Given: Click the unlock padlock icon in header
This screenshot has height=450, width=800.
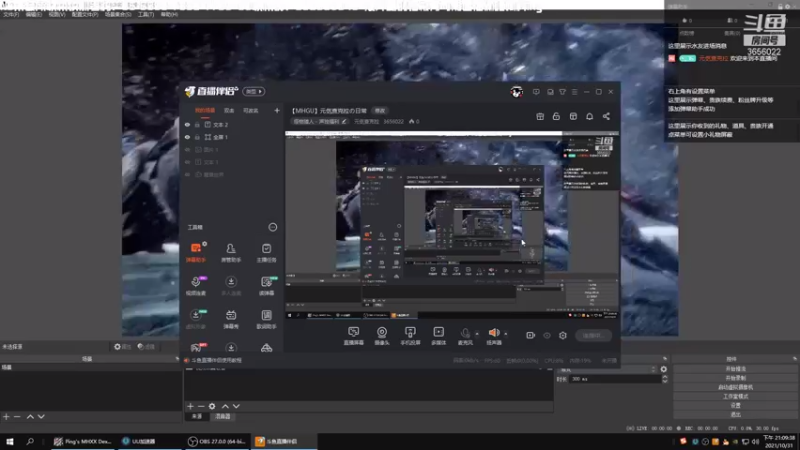Looking at the screenshot, I should point(556,116).
